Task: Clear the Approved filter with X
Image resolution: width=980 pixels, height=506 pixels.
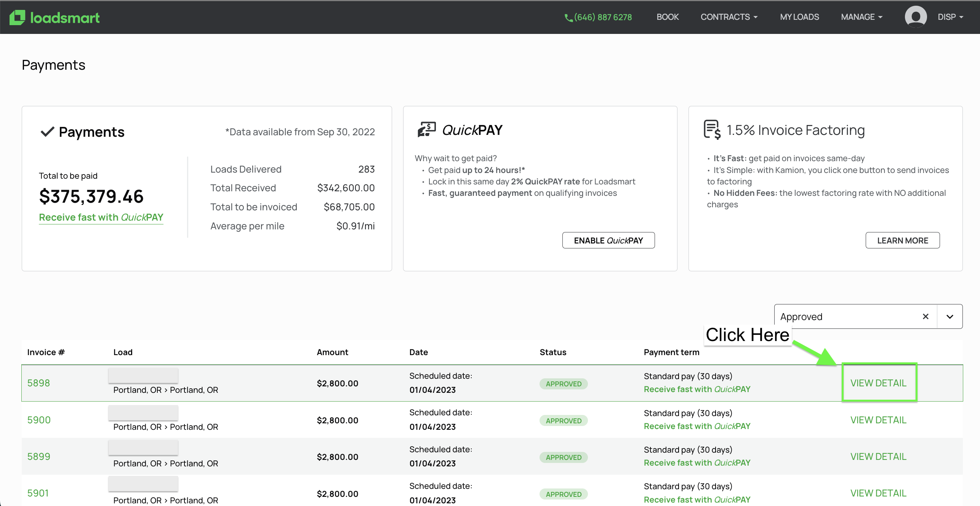Action: point(926,316)
